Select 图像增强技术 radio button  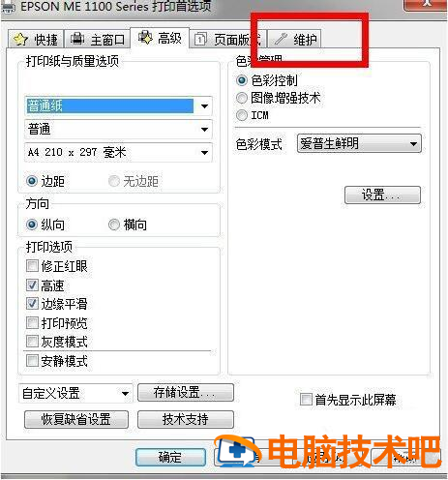pos(242,98)
